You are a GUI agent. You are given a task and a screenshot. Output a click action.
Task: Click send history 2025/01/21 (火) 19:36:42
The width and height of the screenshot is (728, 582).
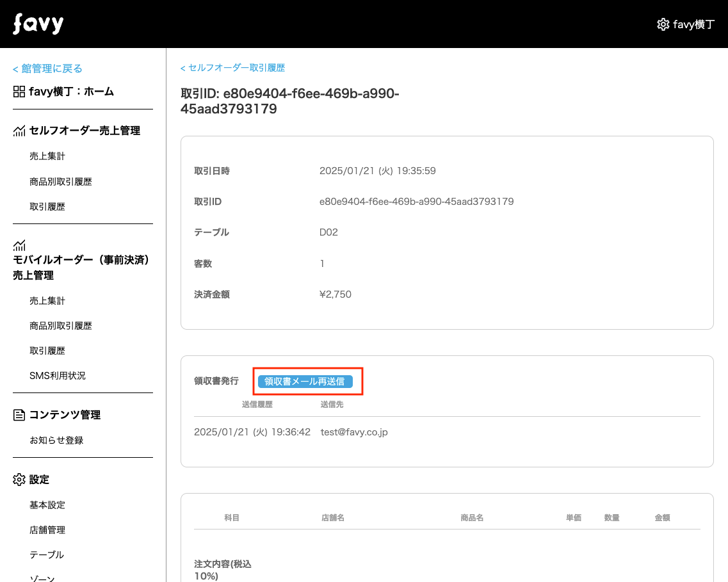click(252, 432)
